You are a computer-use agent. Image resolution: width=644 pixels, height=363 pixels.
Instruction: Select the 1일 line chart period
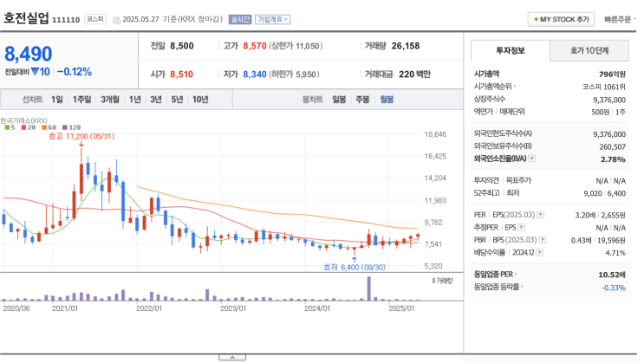[x=57, y=100]
